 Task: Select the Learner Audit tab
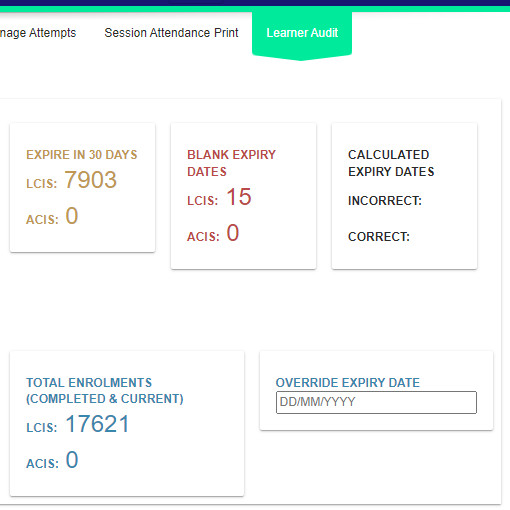point(302,33)
